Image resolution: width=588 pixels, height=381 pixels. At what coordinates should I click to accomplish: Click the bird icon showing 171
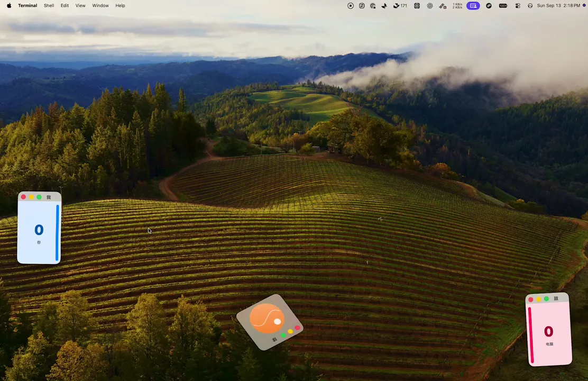pos(400,6)
